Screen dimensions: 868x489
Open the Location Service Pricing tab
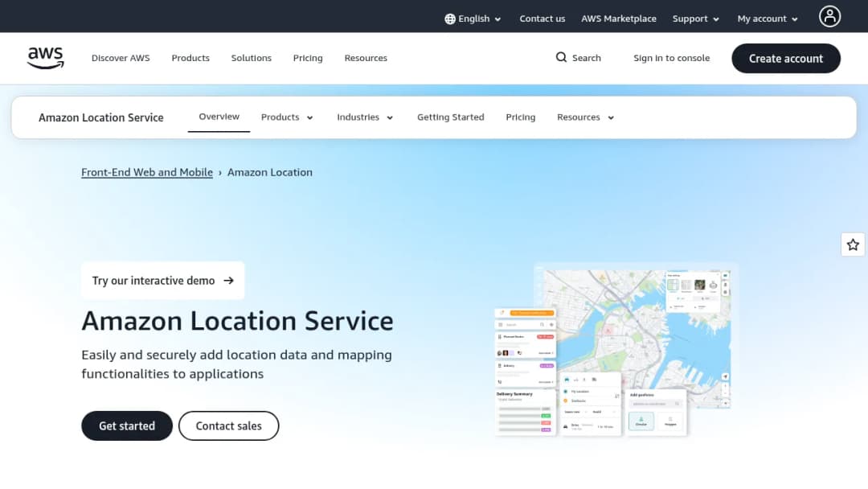pyautogui.click(x=520, y=117)
